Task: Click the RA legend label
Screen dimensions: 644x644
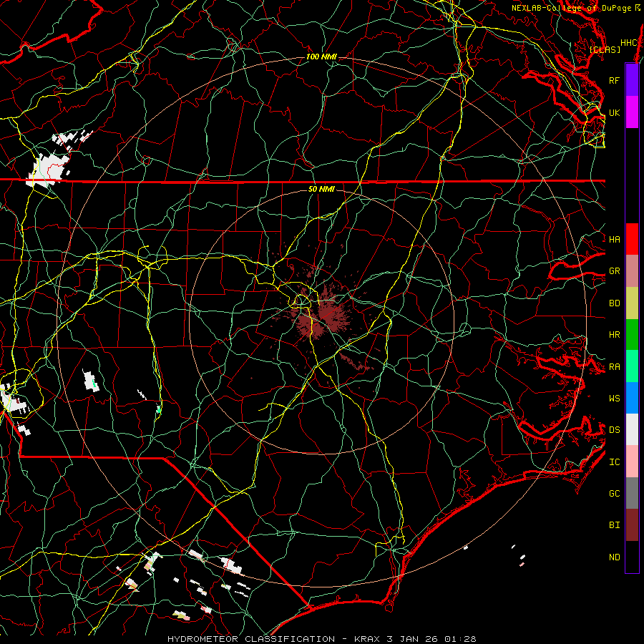Action: tap(615, 367)
